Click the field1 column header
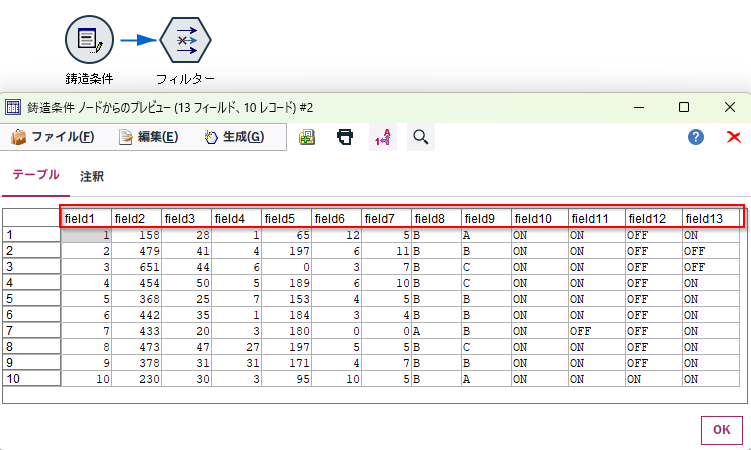 point(86,219)
